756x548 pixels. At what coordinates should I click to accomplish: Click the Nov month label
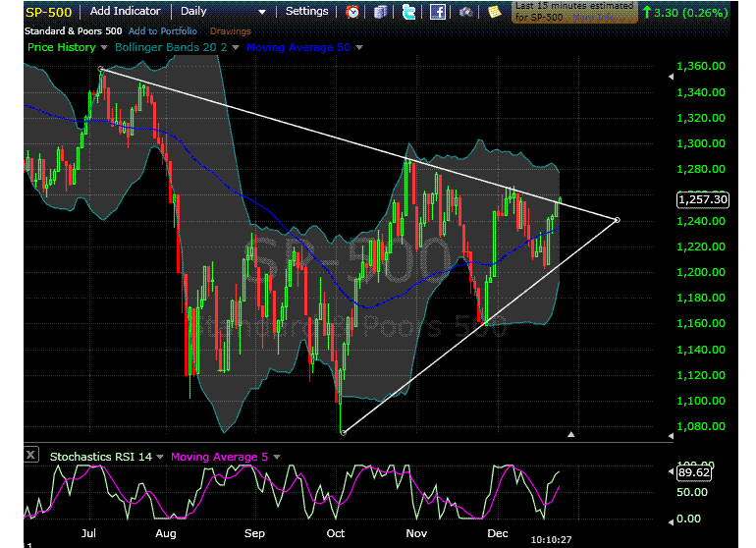(416, 533)
